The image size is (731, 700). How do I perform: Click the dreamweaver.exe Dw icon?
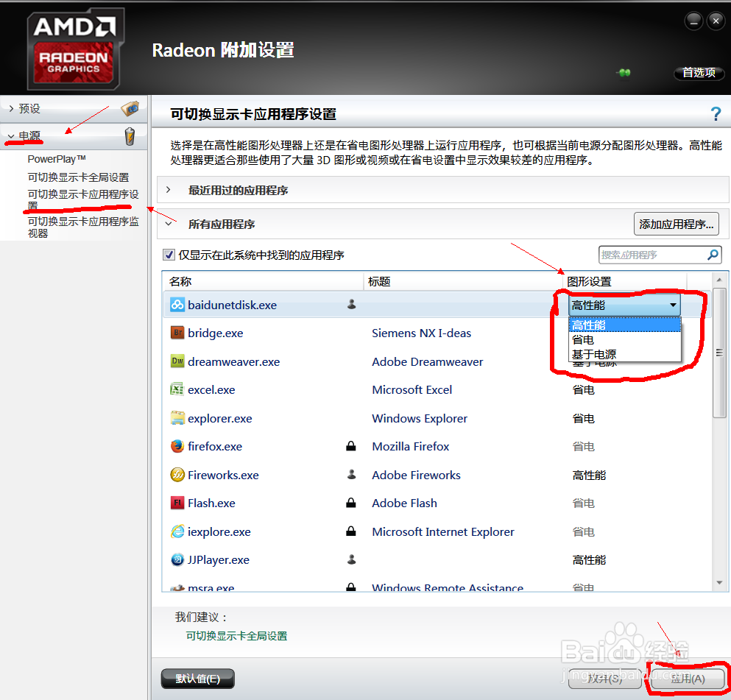177,361
